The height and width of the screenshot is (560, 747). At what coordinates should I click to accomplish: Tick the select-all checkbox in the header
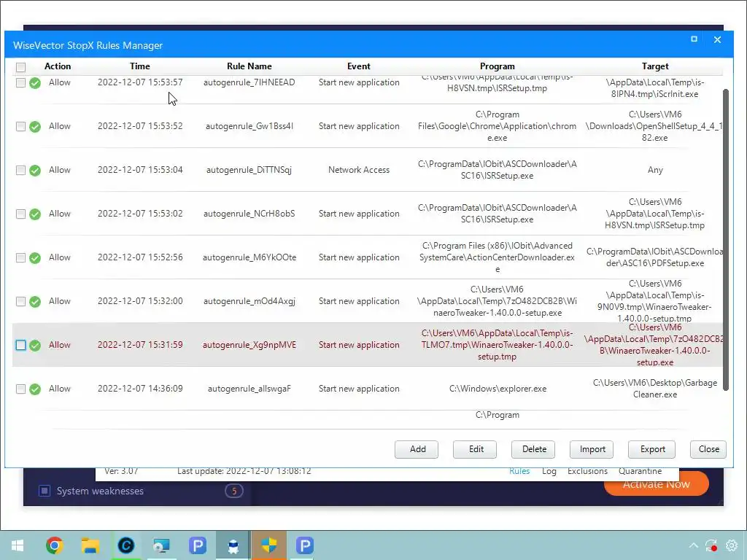[20, 67]
